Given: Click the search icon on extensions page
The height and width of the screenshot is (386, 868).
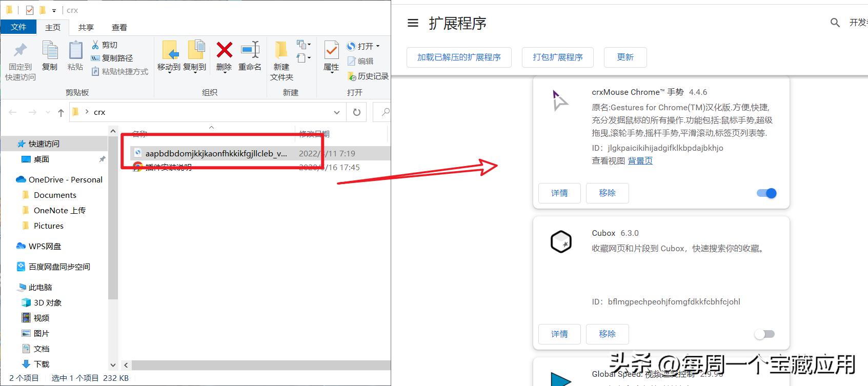Looking at the screenshot, I should [x=835, y=23].
